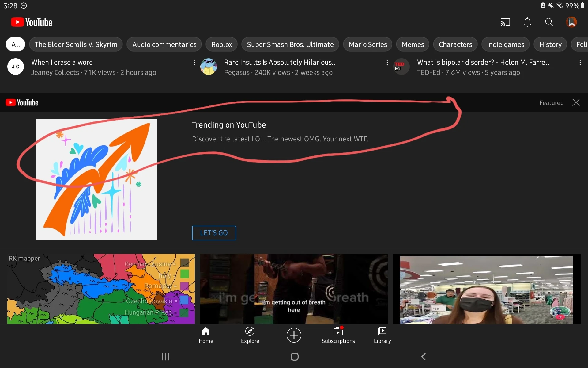Image resolution: width=588 pixels, height=368 pixels.
Task: Select the Mario Series chip
Action: click(367, 44)
